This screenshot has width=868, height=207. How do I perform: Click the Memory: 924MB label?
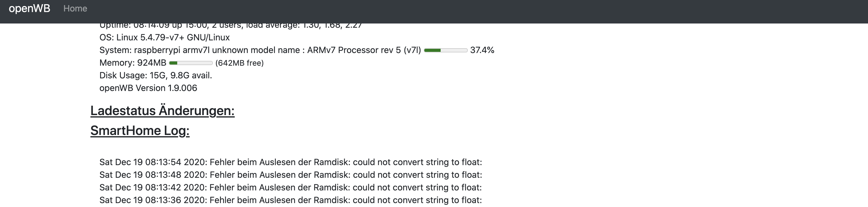pyautogui.click(x=133, y=63)
